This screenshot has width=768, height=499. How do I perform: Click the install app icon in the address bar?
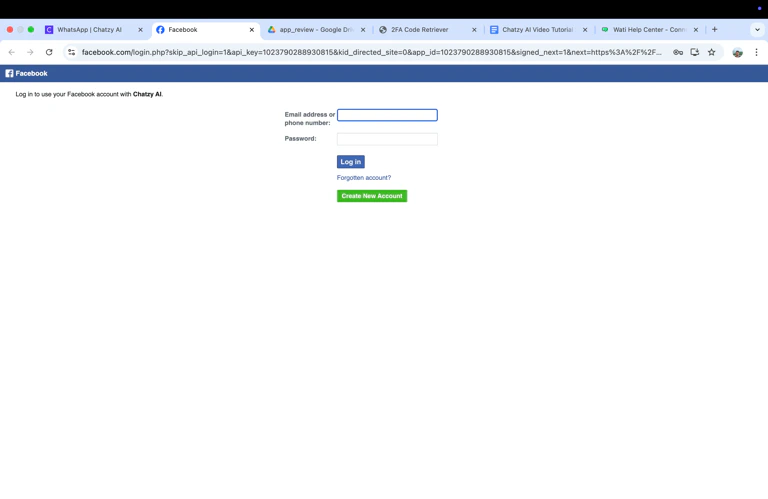pyautogui.click(x=695, y=52)
